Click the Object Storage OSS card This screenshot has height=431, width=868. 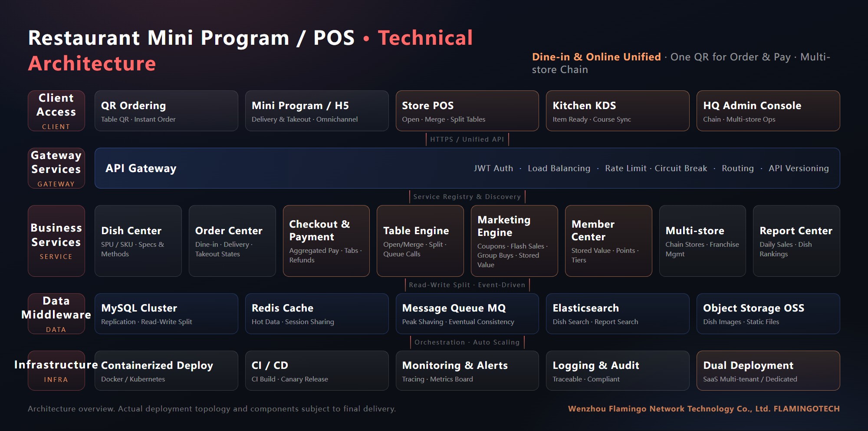coord(768,314)
